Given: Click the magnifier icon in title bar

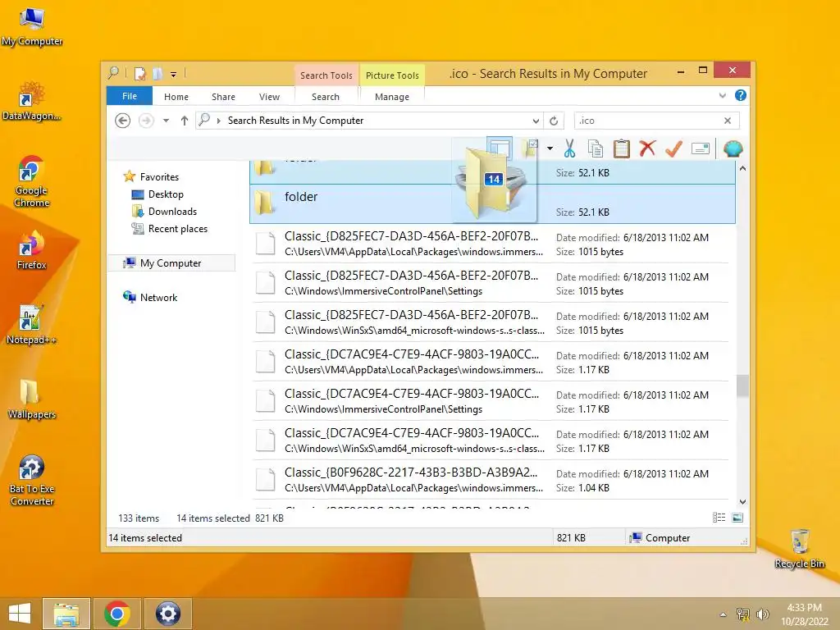Looking at the screenshot, I should click(113, 73).
